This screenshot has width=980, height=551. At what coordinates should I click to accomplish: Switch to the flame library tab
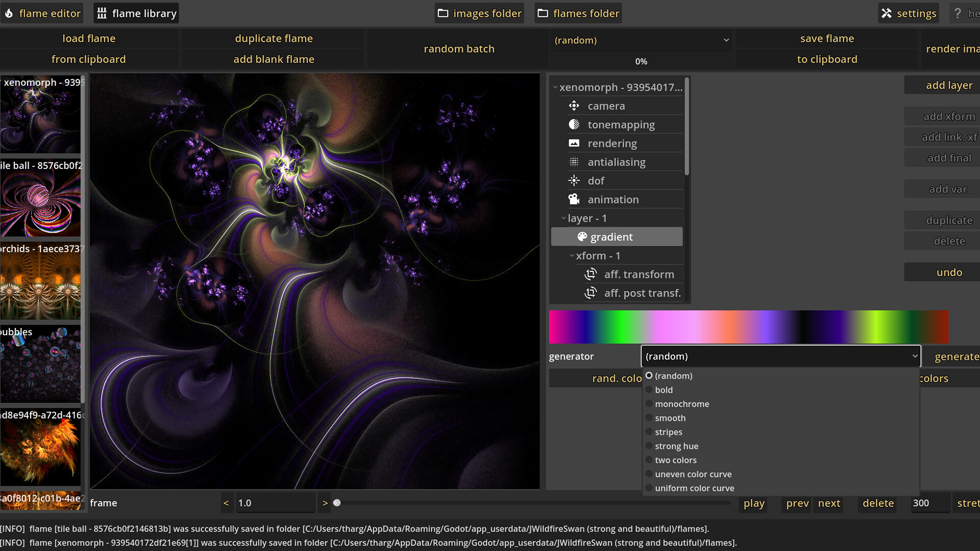(x=136, y=13)
